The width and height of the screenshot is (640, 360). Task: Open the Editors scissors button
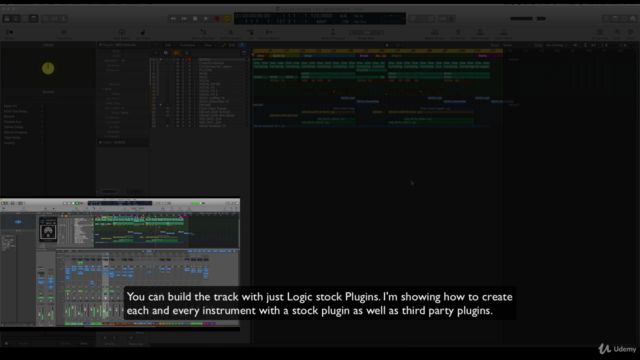[x=63, y=18]
